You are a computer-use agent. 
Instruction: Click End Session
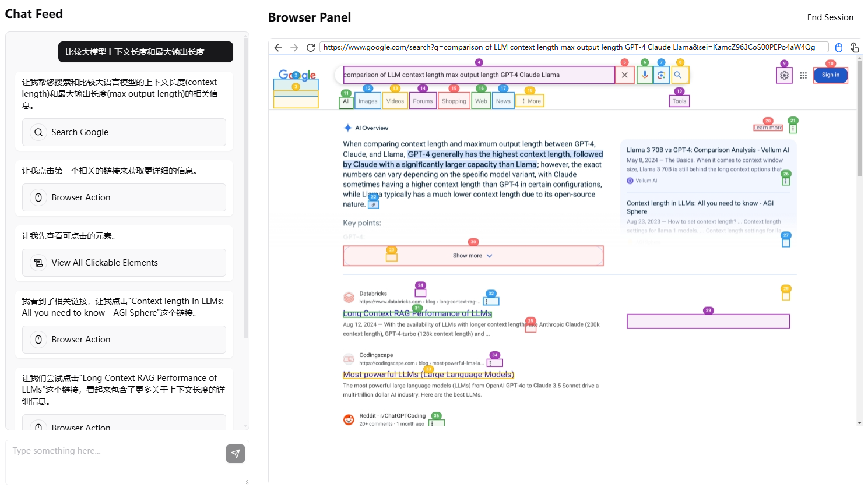point(830,17)
